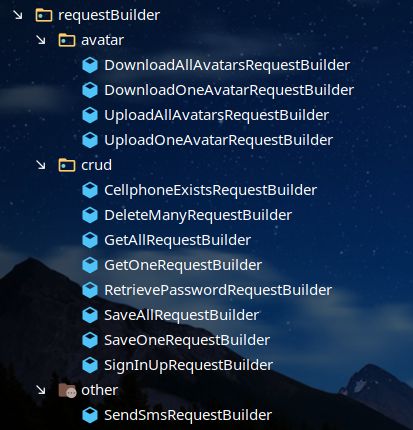Click the cube icon next to SendSmsRequestBuilder
The height and width of the screenshot is (430, 413).
click(90, 415)
